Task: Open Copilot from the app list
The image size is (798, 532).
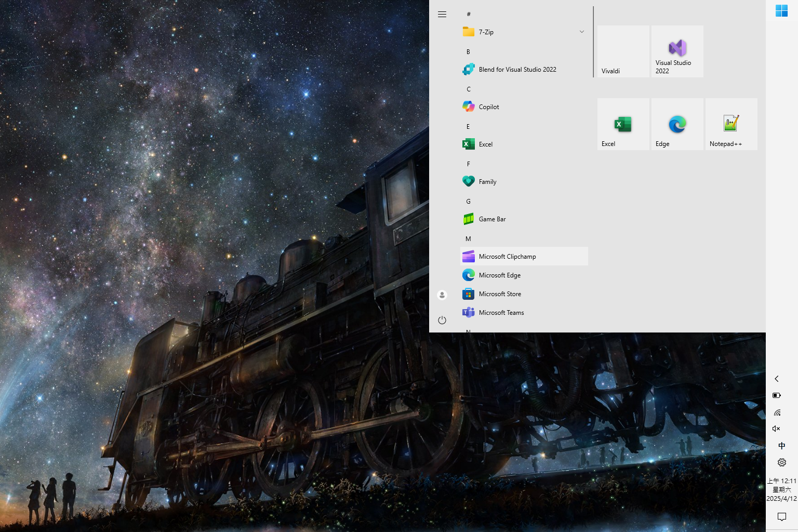Action: pos(489,107)
